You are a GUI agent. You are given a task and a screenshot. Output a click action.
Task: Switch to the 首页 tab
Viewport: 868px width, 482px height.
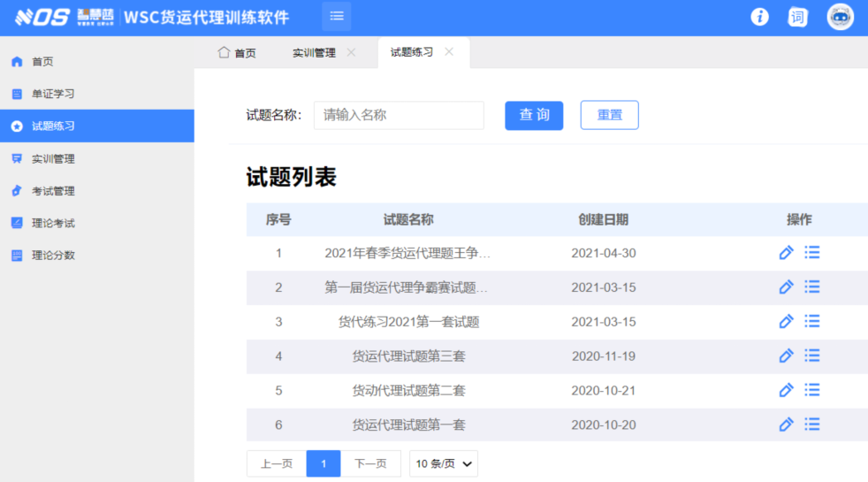pos(237,53)
